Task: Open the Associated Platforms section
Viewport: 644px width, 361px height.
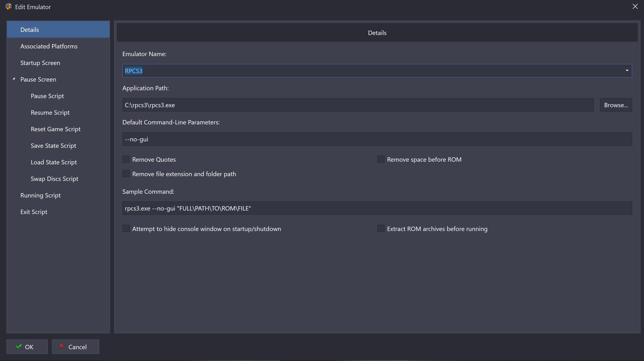Action: 58,46
